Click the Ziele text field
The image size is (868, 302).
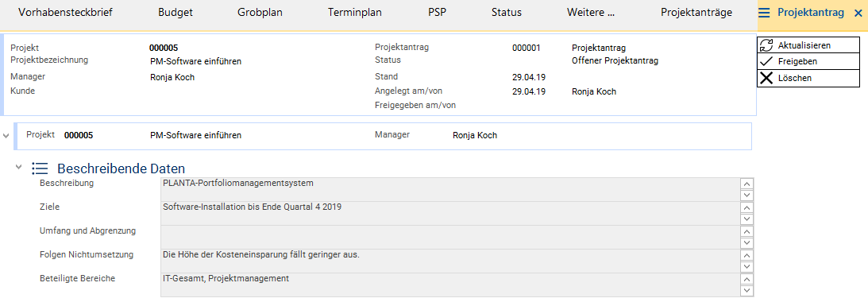coord(449,213)
